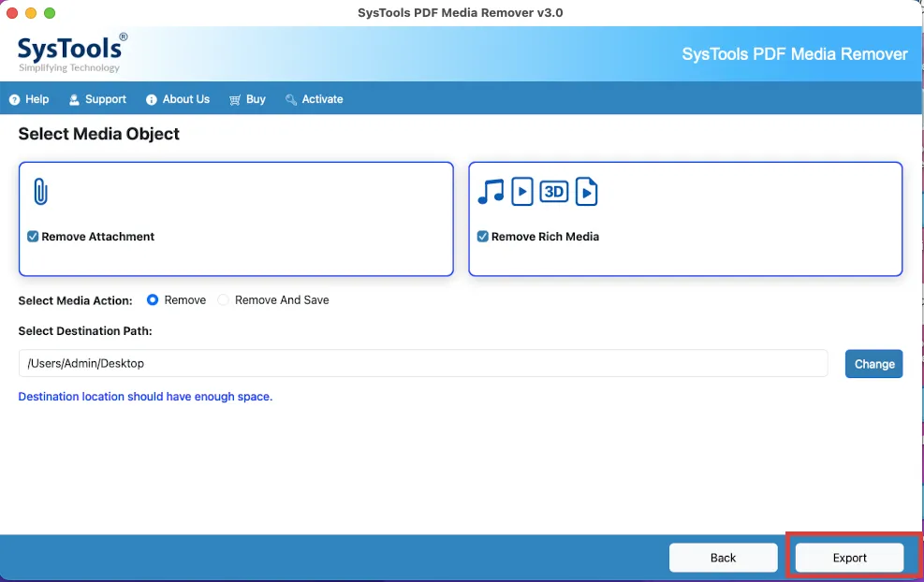
Task: Open the Buy menu item
Action: pyautogui.click(x=247, y=99)
